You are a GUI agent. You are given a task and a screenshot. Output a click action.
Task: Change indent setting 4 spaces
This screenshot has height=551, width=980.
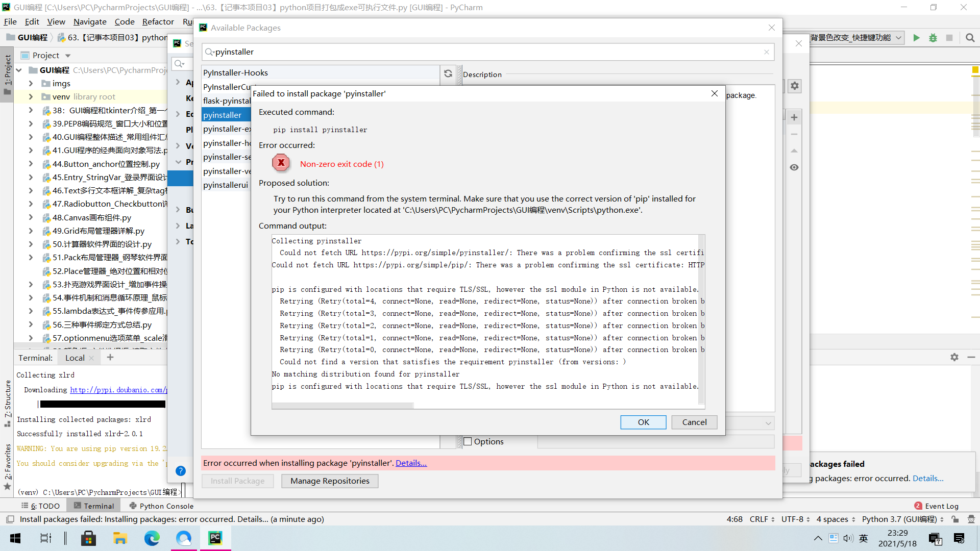point(836,519)
